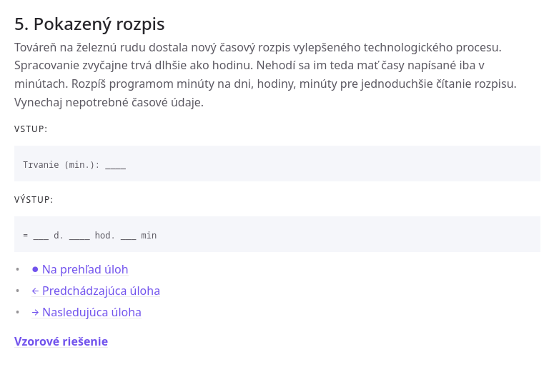Click the VÝSTUP label
The height and width of the screenshot is (392, 554).
[34, 200]
